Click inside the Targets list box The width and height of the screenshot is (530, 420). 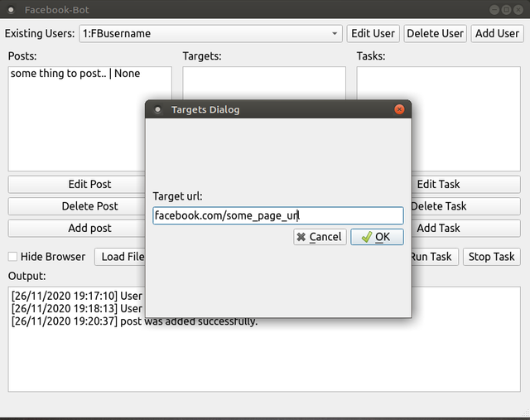[264, 83]
